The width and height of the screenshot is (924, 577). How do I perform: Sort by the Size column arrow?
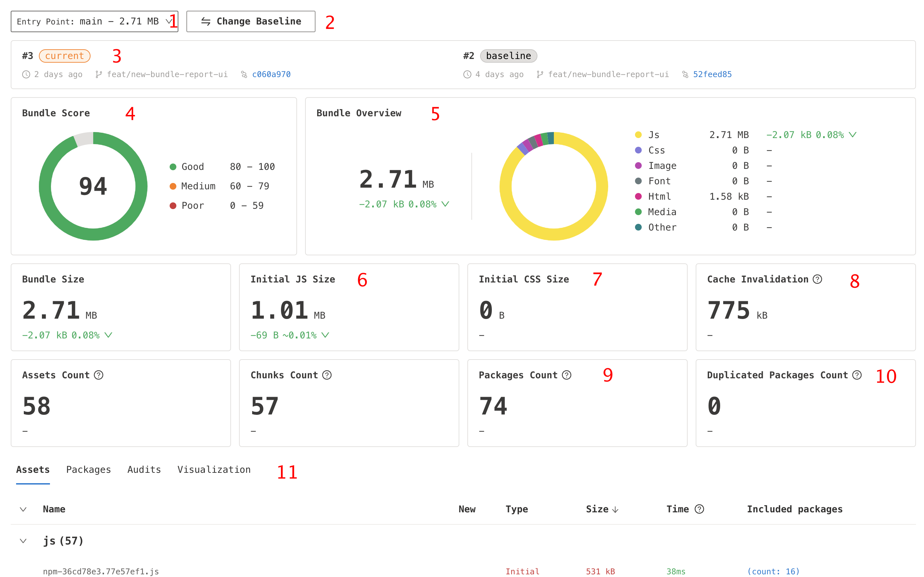click(x=615, y=509)
